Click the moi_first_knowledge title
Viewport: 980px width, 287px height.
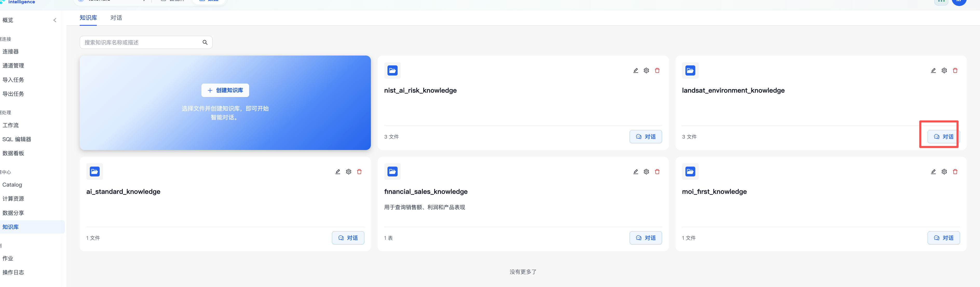pos(714,192)
